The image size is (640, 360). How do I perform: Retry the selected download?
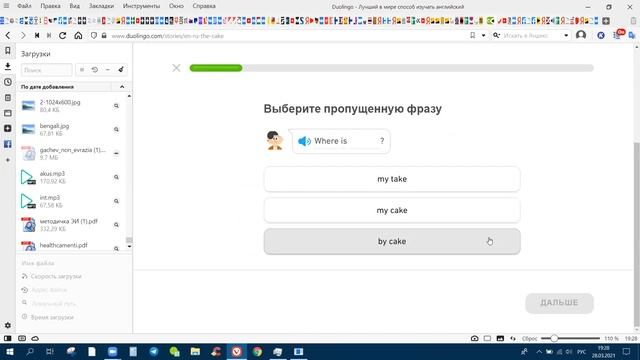[95, 70]
